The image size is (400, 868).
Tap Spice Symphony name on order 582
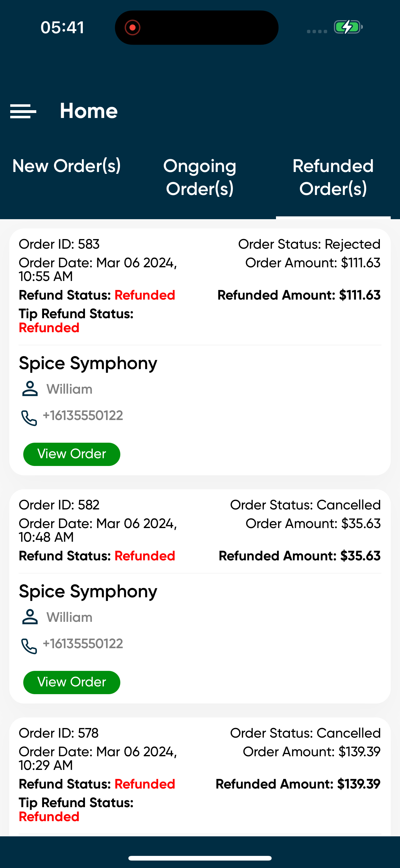88,591
